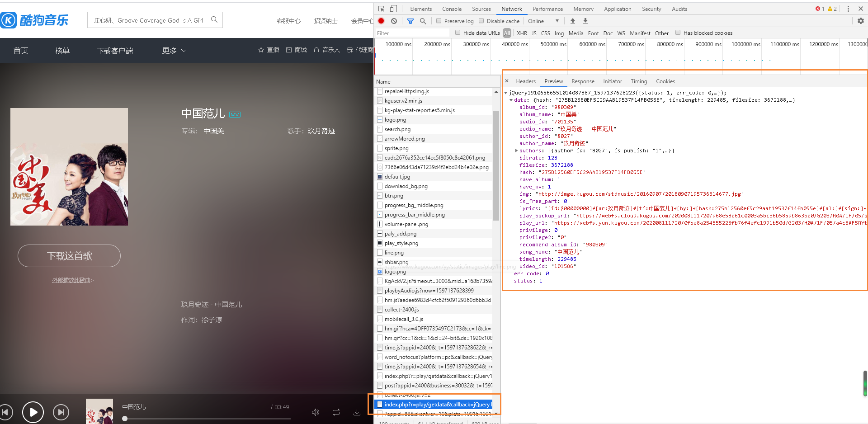Screen dimensions: 868x424
Task: Open the Timing tab
Action: pos(638,81)
